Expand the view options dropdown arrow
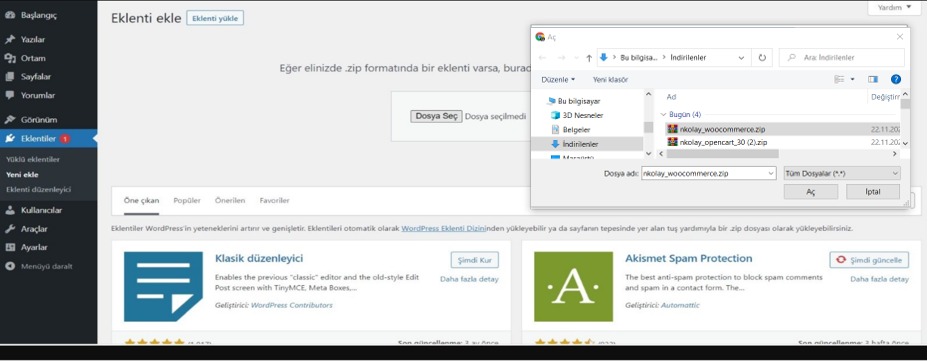Viewport: 928px width, 361px height. [x=853, y=79]
